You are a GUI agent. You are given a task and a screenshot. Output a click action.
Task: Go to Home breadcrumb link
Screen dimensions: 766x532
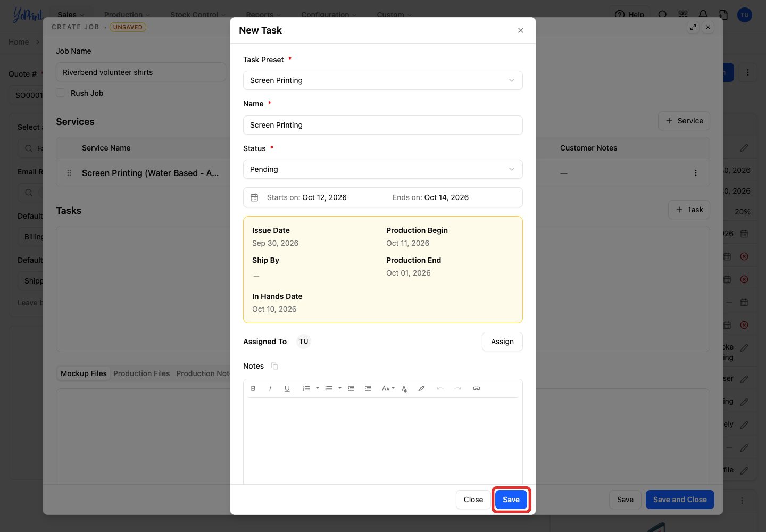click(19, 42)
